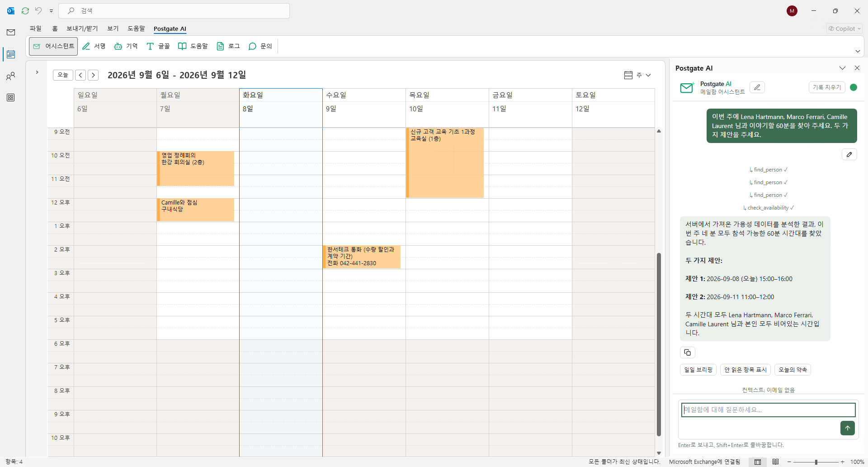Open Quick Access Toolbar dropdown
The height and width of the screenshot is (467, 868).
[51, 11]
